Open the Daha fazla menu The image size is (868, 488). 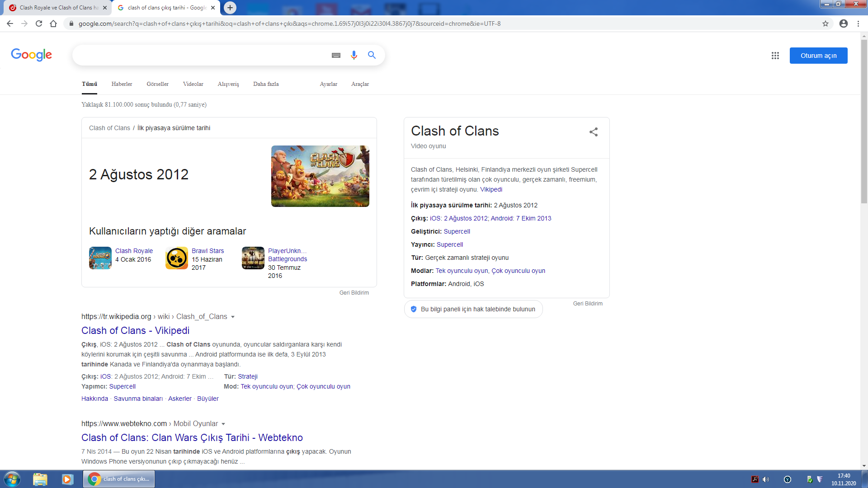point(266,84)
